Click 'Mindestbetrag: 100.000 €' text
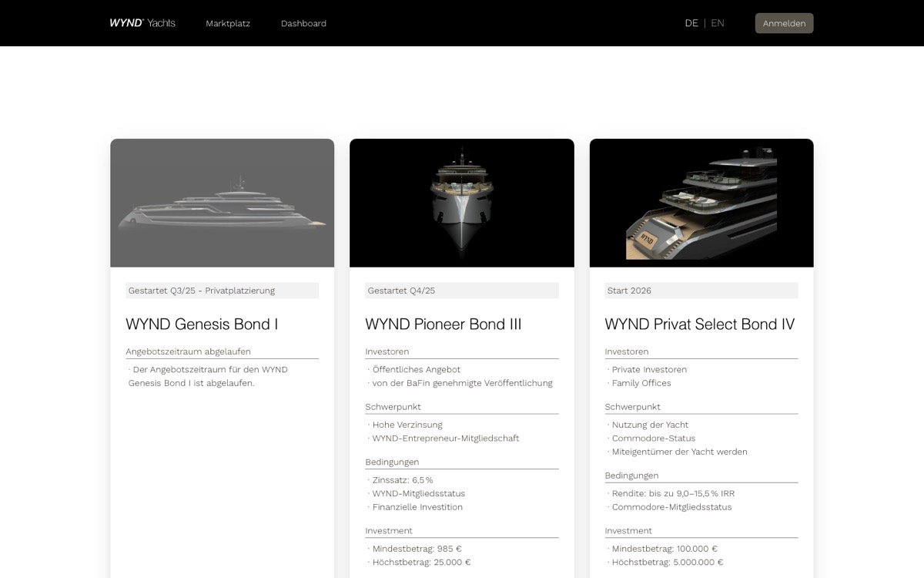The height and width of the screenshot is (578, 924). coord(665,549)
